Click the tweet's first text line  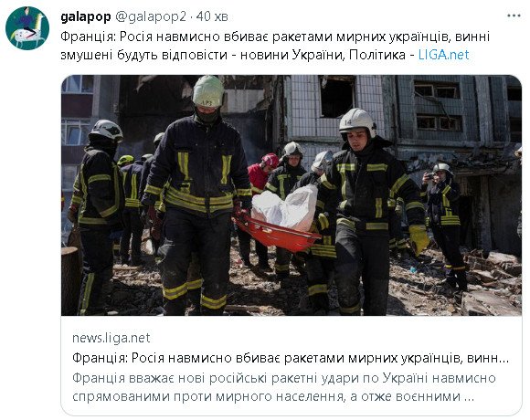[x=275, y=37]
